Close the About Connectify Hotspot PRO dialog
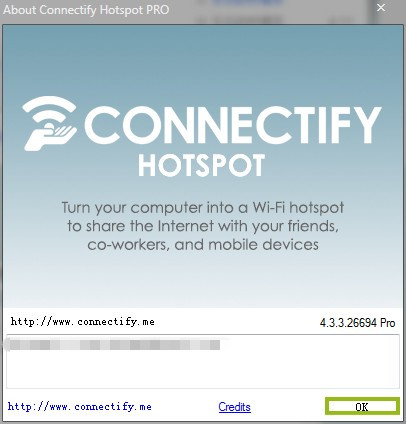 tap(381, 8)
